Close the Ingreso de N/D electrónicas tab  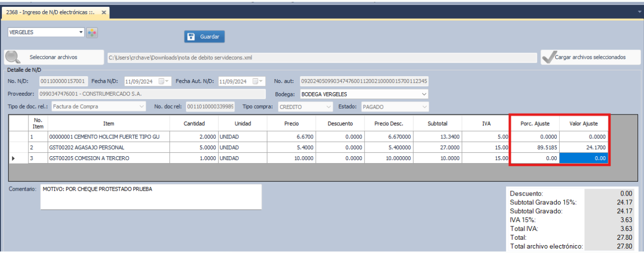[x=103, y=12]
